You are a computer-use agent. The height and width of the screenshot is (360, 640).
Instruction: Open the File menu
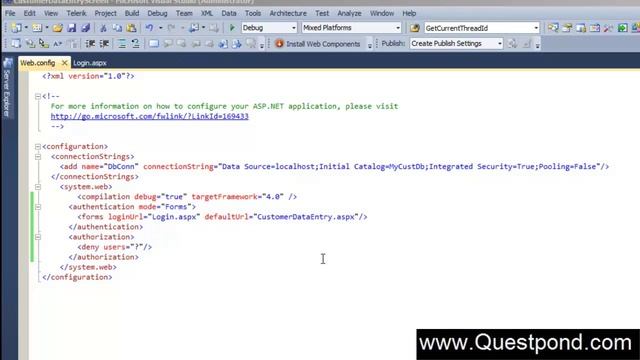[x=10, y=13]
